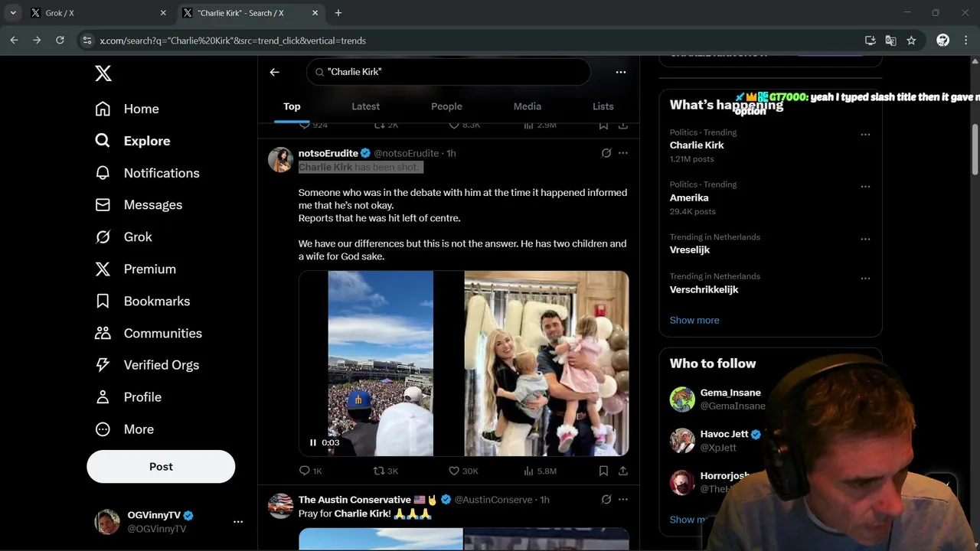Click the X logo in sidebar
Image resolution: width=980 pixels, height=551 pixels.
103,73
